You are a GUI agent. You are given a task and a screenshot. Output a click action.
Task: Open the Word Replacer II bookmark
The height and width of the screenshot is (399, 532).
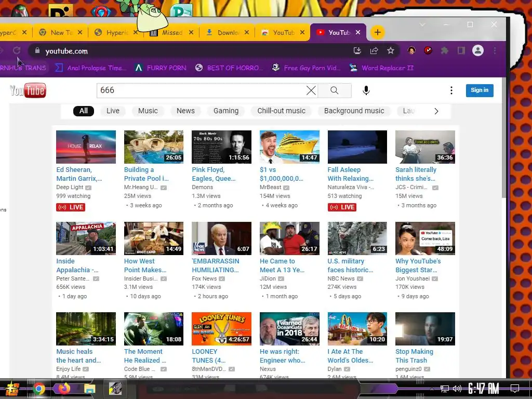tap(381, 68)
